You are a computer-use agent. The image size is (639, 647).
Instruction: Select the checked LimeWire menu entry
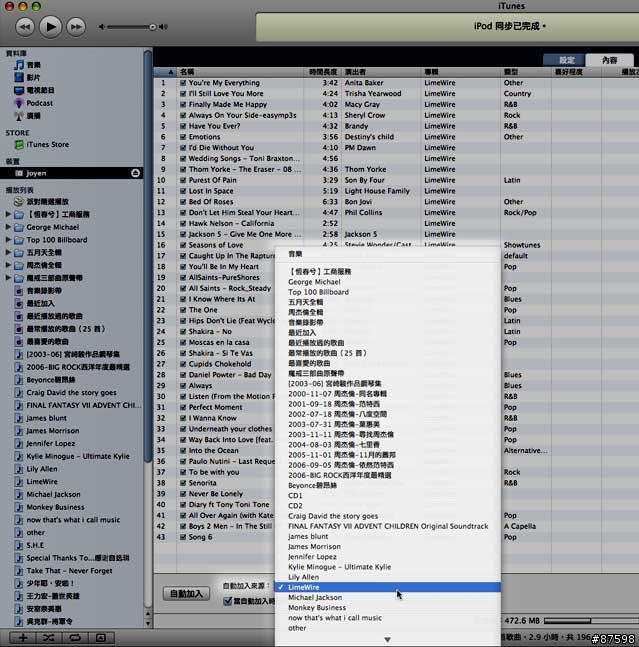(x=388, y=587)
